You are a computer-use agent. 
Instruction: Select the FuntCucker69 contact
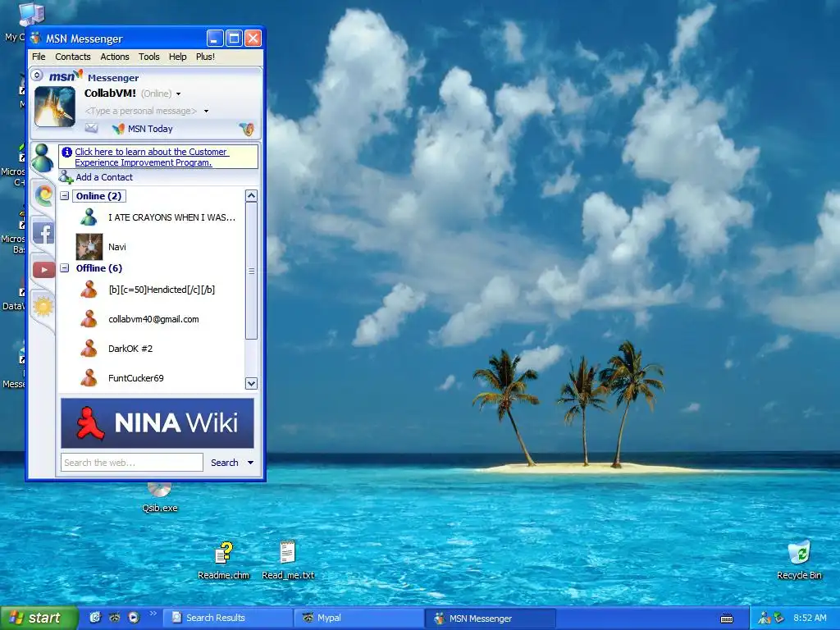135,378
